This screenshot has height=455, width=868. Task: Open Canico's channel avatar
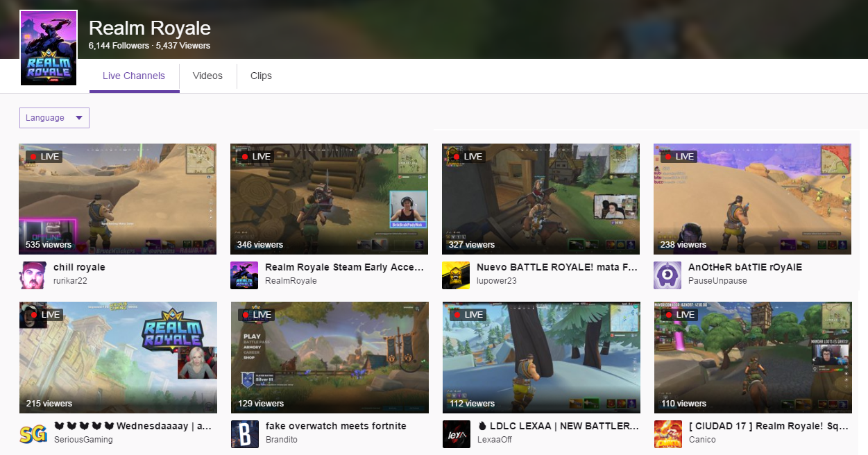(x=667, y=434)
